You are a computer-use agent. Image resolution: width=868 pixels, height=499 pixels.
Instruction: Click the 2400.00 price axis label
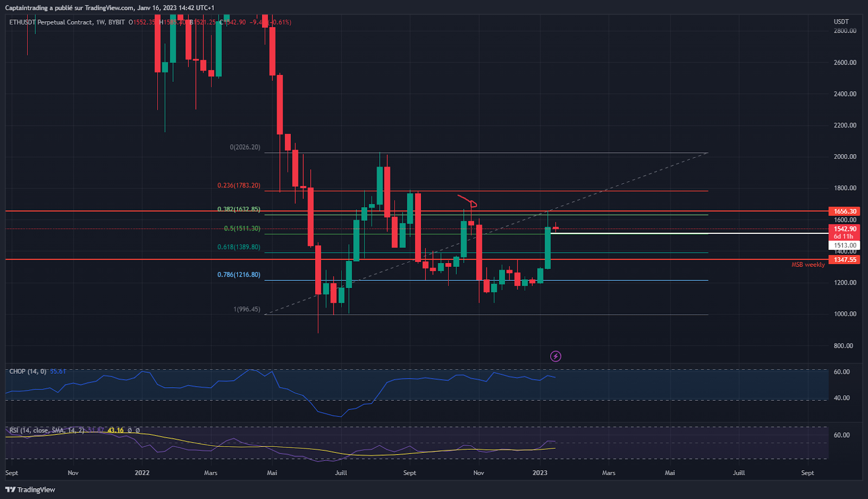pos(845,94)
